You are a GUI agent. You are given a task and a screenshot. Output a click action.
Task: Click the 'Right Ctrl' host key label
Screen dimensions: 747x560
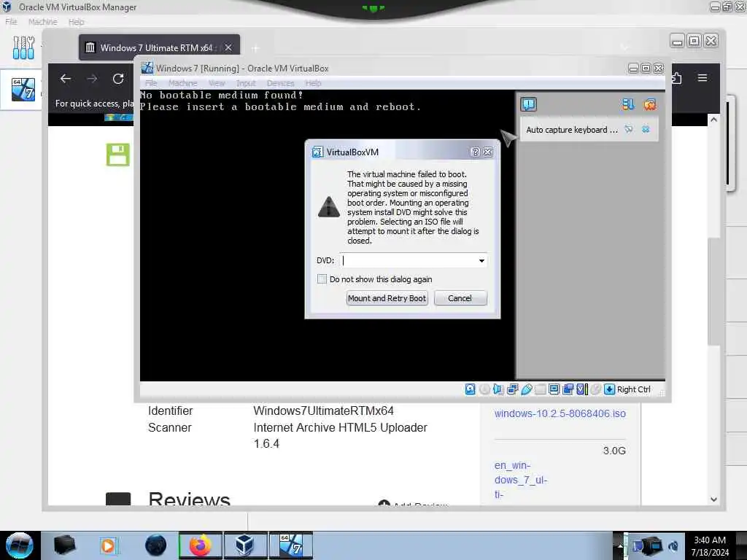coord(634,389)
